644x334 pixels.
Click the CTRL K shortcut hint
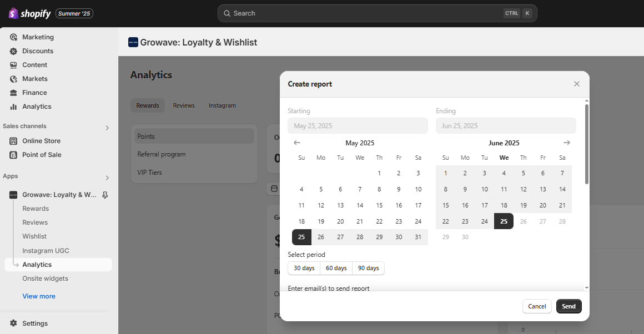coord(518,13)
